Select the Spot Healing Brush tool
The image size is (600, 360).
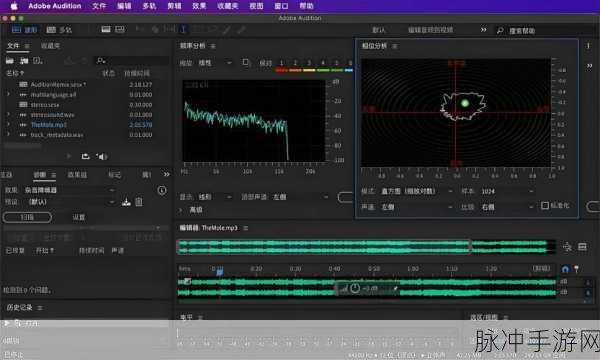241,29
